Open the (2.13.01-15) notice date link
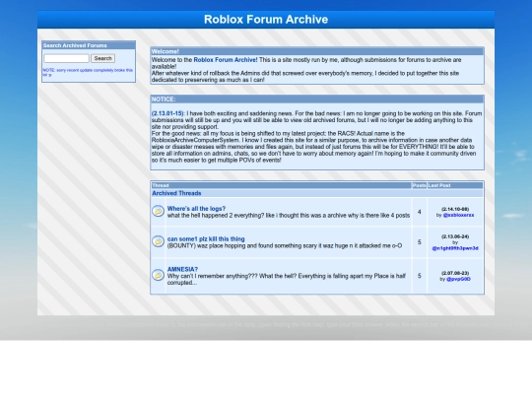This screenshot has width=532, height=399. point(167,113)
